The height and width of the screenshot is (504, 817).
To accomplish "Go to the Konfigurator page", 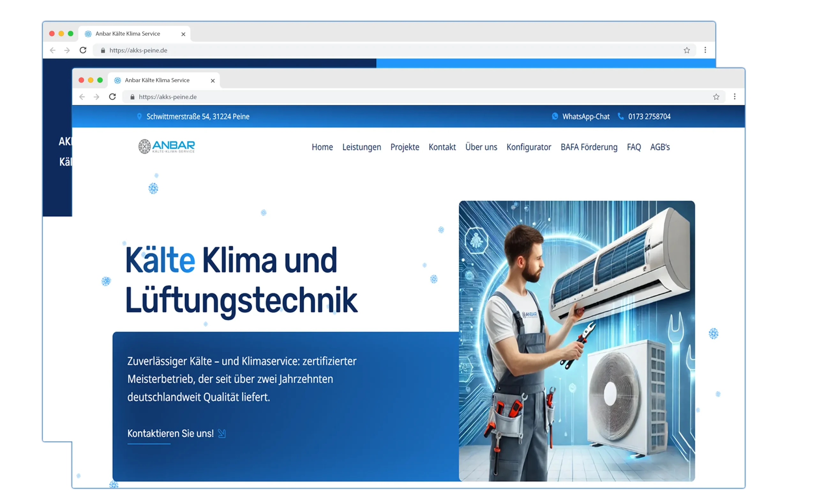I will pos(528,147).
